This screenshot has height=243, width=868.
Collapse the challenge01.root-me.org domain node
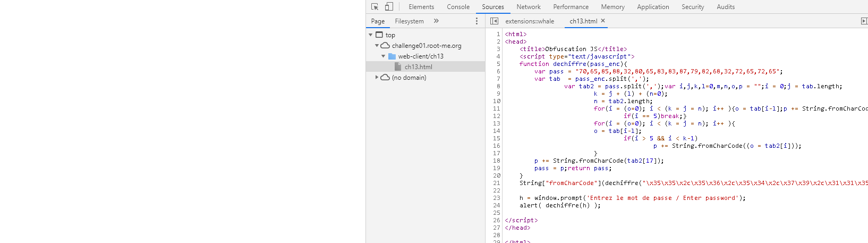tap(377, 46)
